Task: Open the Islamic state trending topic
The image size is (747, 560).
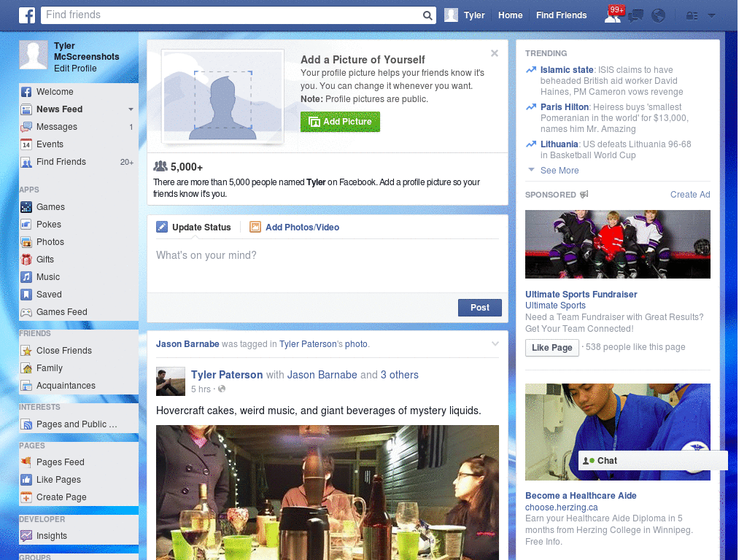Action: coord(566,70)
